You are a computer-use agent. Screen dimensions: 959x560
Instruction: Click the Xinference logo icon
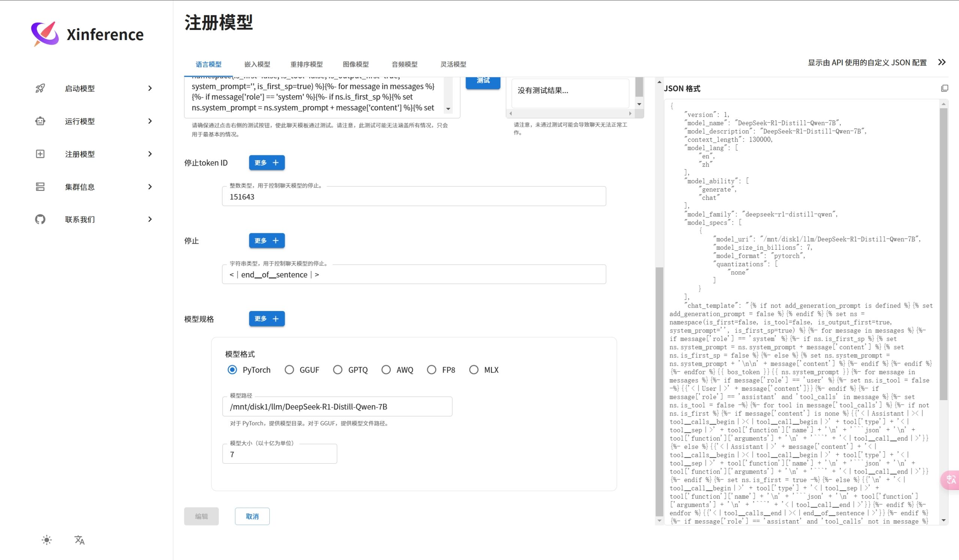pyautogui.click(x=45, y=34)
